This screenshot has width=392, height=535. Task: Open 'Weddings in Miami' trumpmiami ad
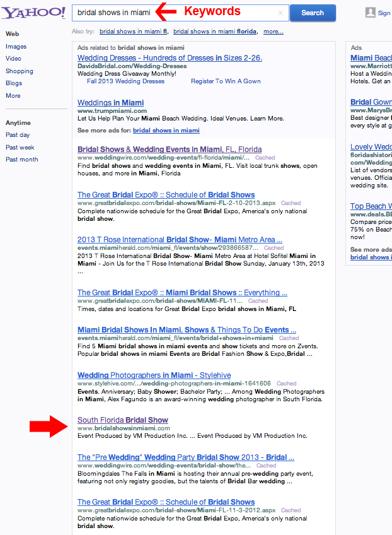coord(110,103)
